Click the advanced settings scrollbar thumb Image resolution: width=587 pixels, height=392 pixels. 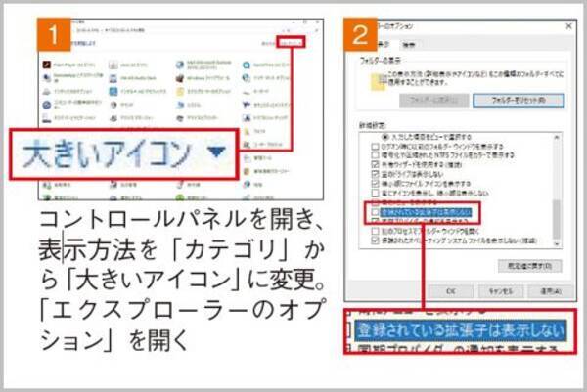(x=557, y=219)
